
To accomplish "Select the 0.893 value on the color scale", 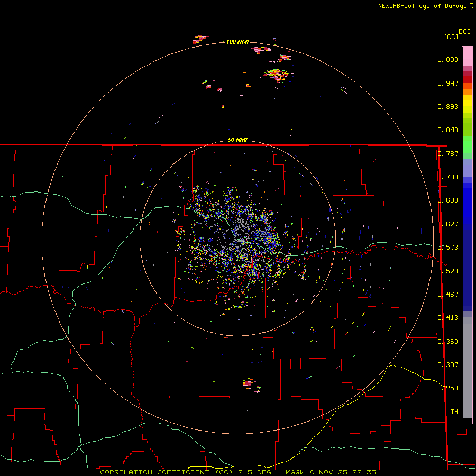I will tap(448, 106).
